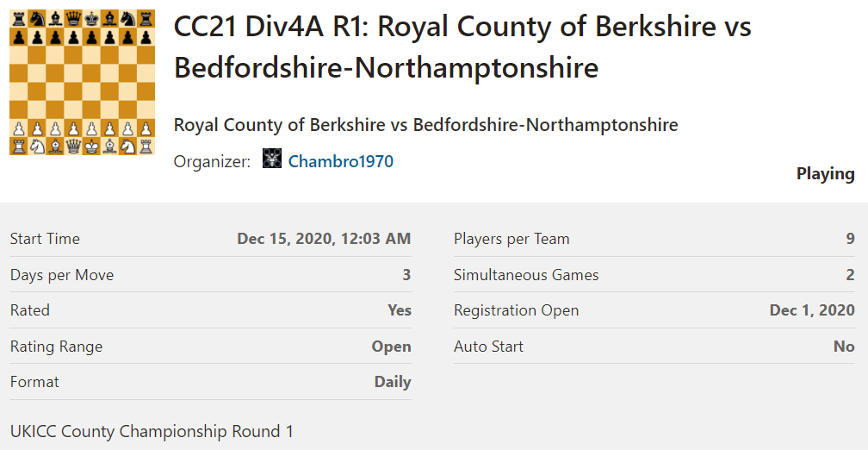Click the CC21 Div4A R1 match title

pyautogui.click(x=462, y=47)
